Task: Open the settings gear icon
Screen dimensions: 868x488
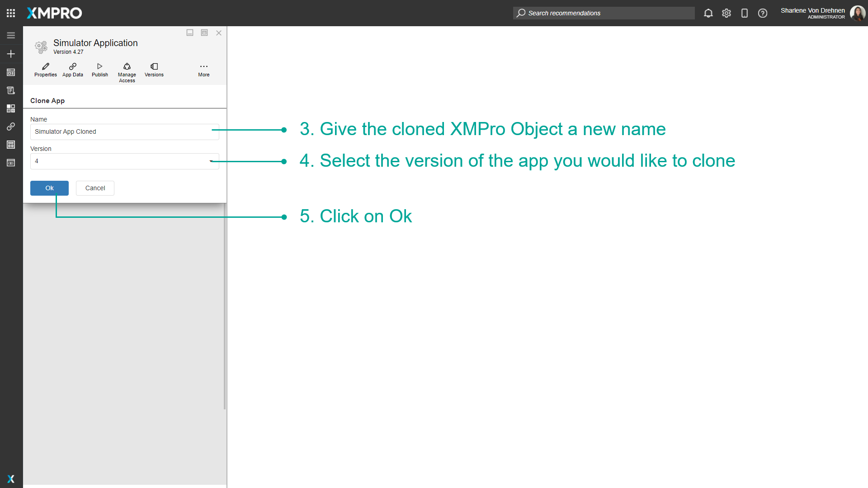Action: point(726,13)
